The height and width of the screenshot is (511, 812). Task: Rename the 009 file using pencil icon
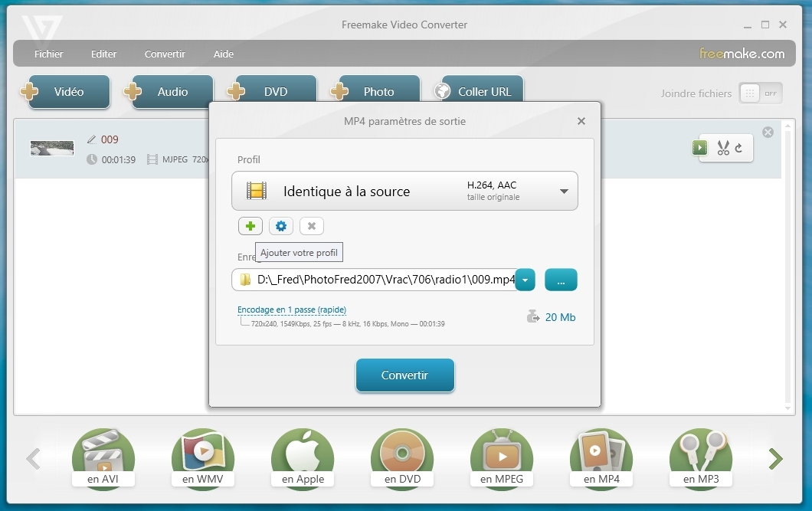click(92, 139)
